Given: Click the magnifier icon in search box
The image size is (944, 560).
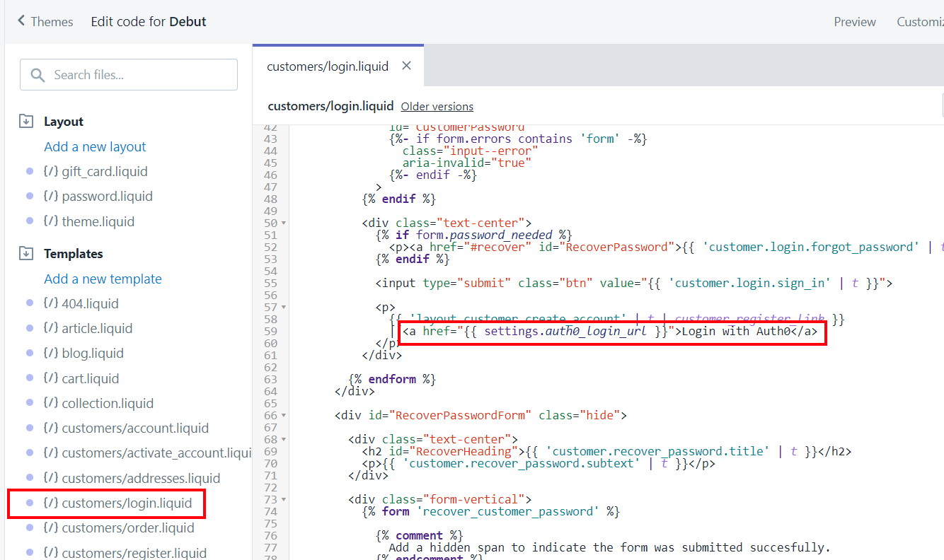Looking at the screenshot, I should tap(38, 75).
